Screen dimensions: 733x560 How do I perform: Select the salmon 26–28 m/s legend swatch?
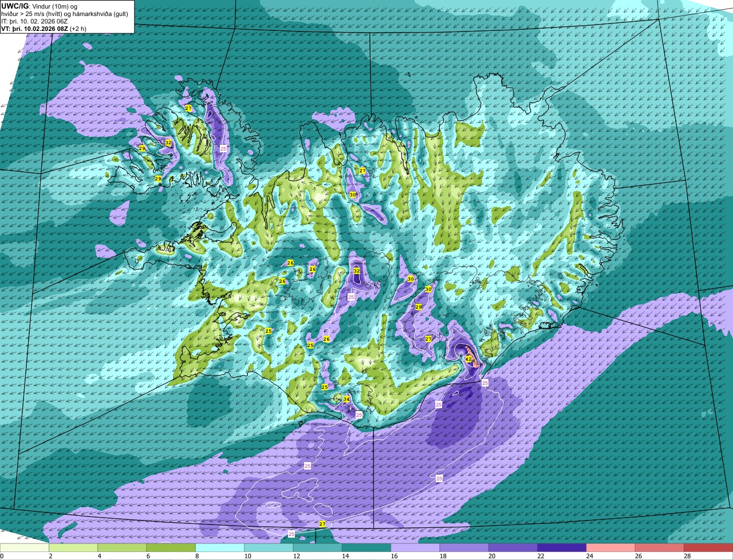pyautogui.click(x=660, y=547)
